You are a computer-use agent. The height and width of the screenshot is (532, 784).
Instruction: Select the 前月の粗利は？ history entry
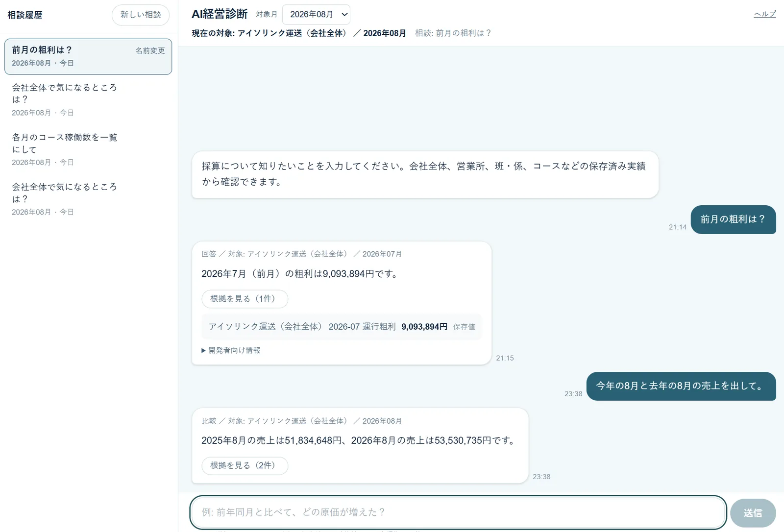point(88,57)
